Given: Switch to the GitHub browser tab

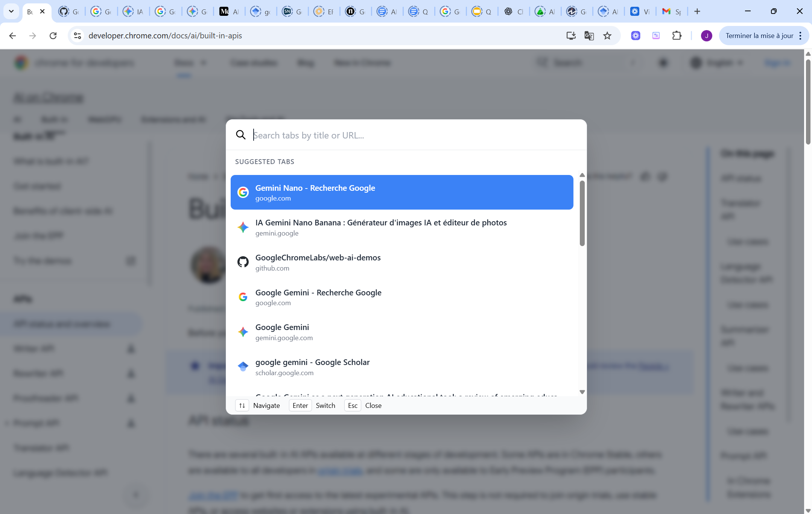Looking at the screenshot, I should (69, 12).
